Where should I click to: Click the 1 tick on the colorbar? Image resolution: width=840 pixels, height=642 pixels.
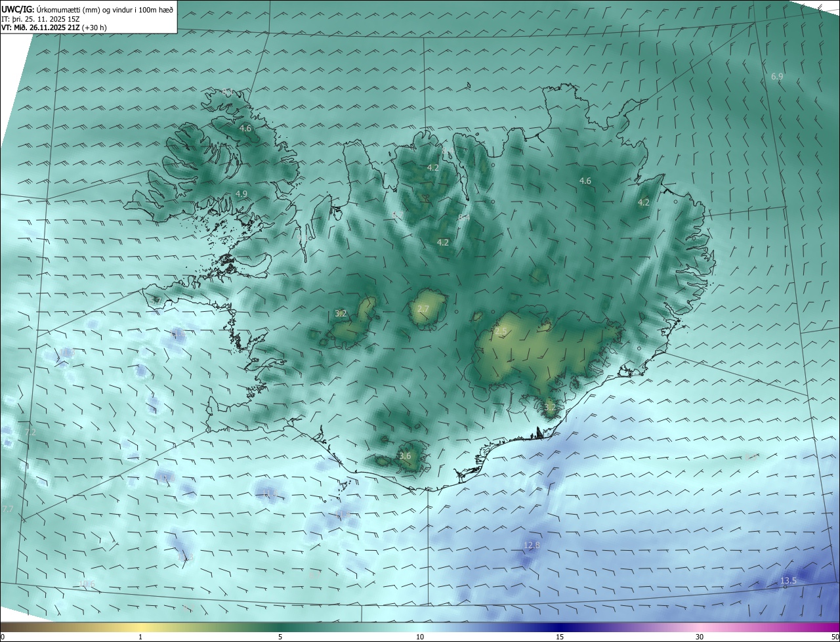click(x=140, y=637)
